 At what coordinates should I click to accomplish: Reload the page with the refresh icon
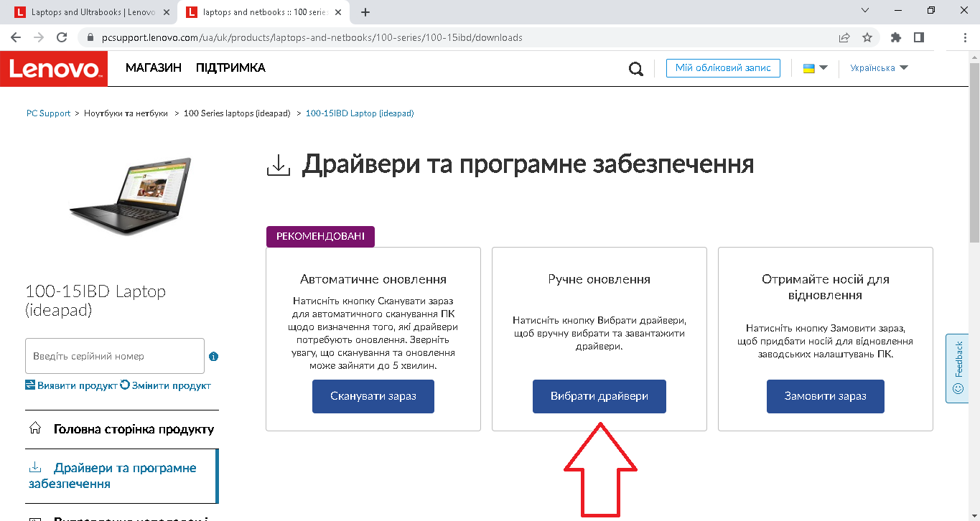click(62, 37)
